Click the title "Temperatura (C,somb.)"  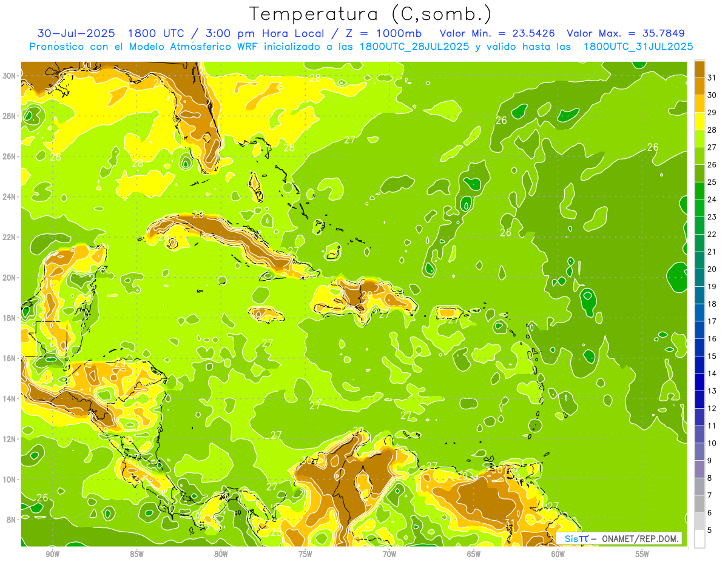(x=371, y=14)
